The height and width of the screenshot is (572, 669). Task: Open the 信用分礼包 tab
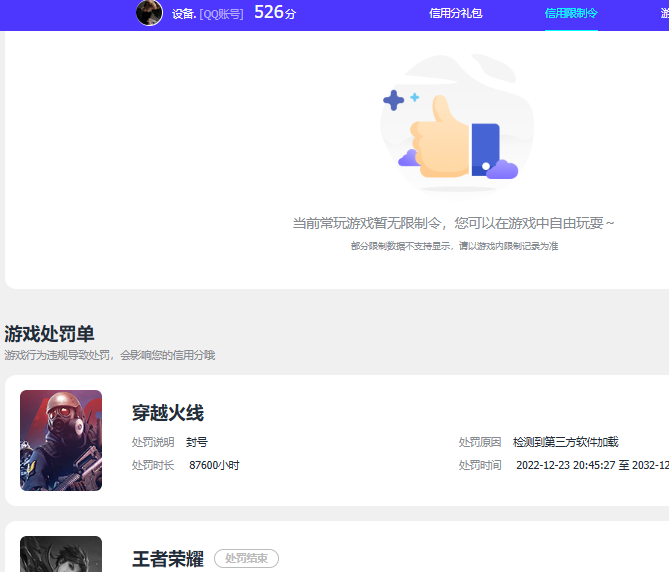tap(456, 13)
